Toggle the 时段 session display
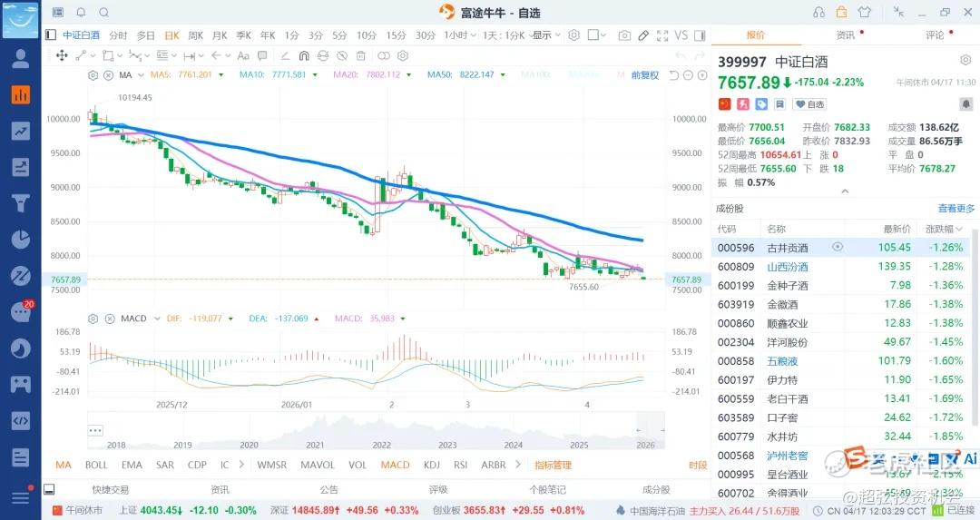 698,465
